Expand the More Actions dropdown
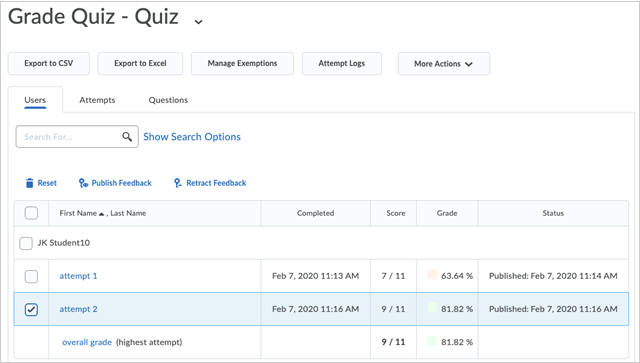 pos(444,64)
